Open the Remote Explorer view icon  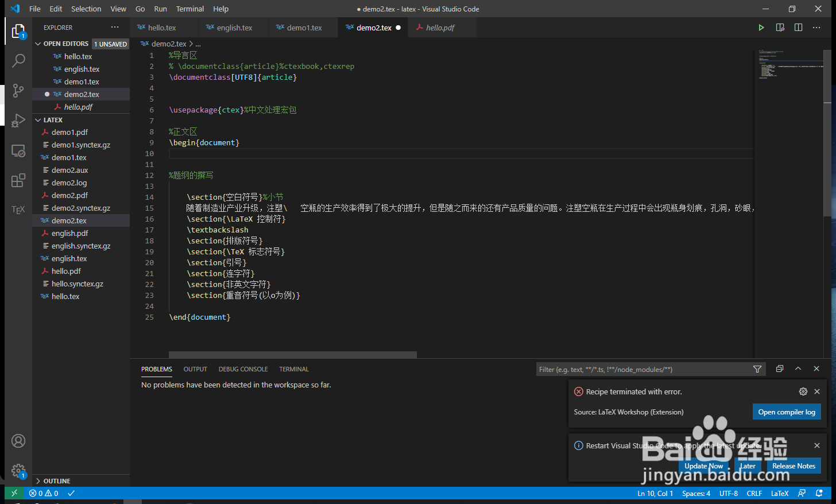[18, 151]
